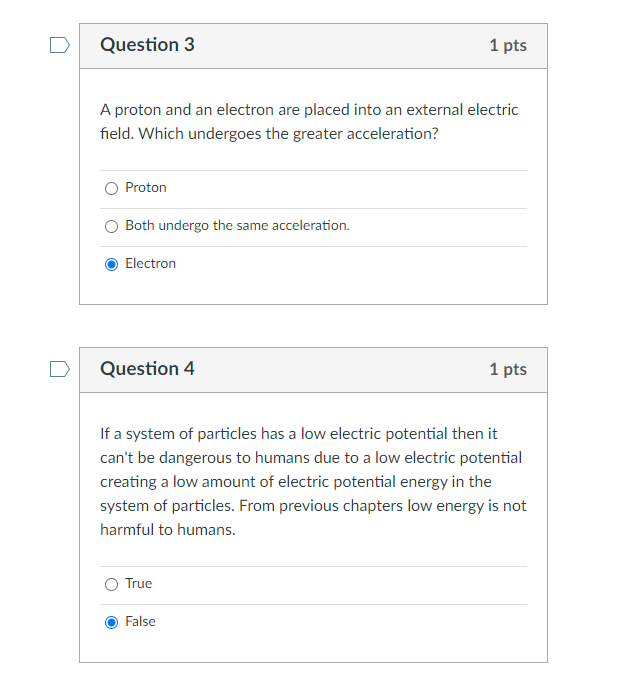Select the Proton radio button
This screenshot has width=625, height=680.
pyautogui.click(x=111, y=188)
